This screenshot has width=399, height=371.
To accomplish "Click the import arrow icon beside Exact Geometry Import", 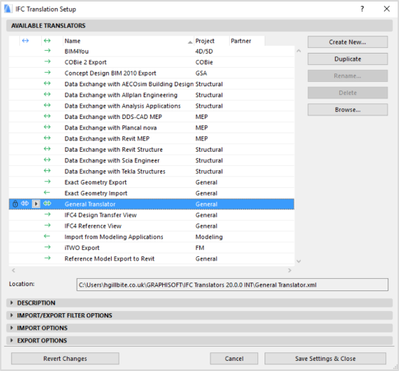I will [47, 193].
